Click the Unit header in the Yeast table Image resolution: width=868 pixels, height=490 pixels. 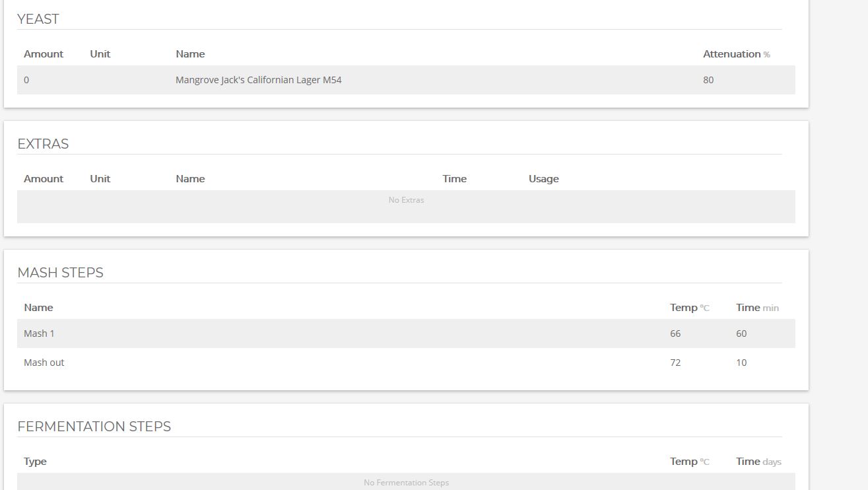pos(100,54)
